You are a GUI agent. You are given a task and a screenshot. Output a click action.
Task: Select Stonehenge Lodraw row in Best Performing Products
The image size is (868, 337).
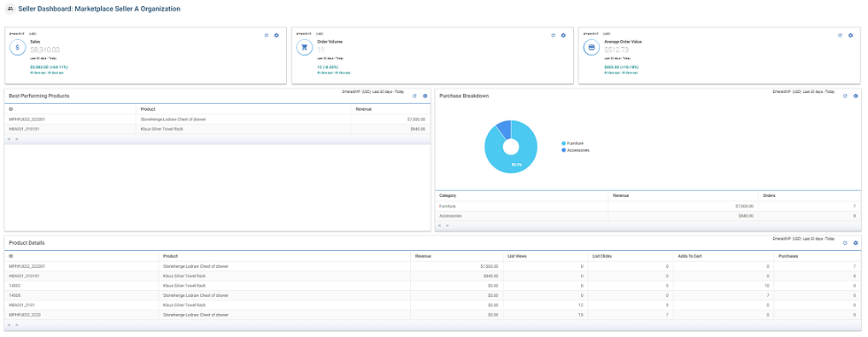pos(218,119)
